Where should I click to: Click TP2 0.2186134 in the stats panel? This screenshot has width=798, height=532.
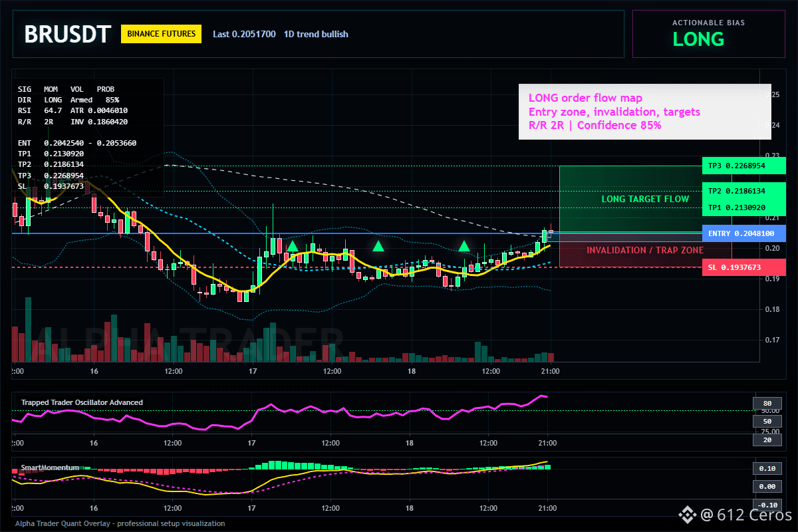tap(51, 164)
